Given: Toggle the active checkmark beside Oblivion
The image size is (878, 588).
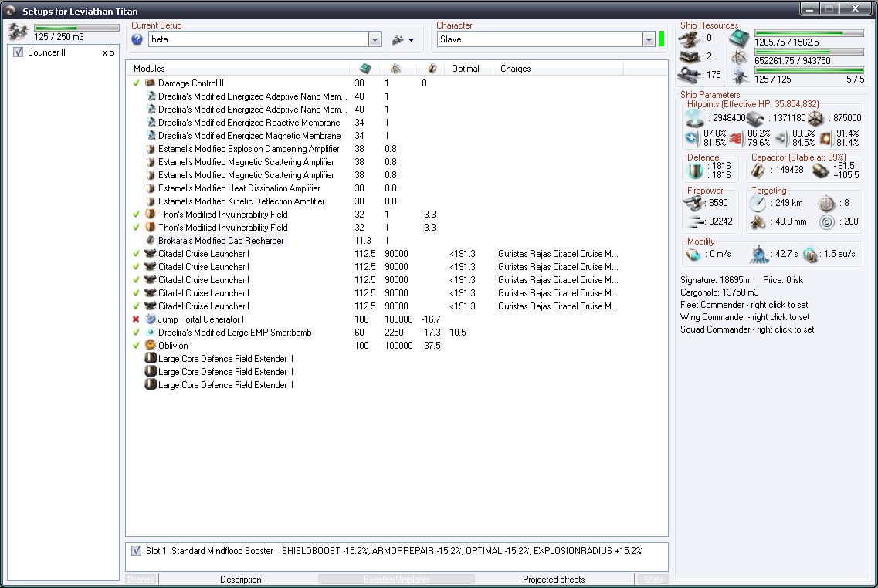Looking at the screenshot, I should [x=136, y=346].
